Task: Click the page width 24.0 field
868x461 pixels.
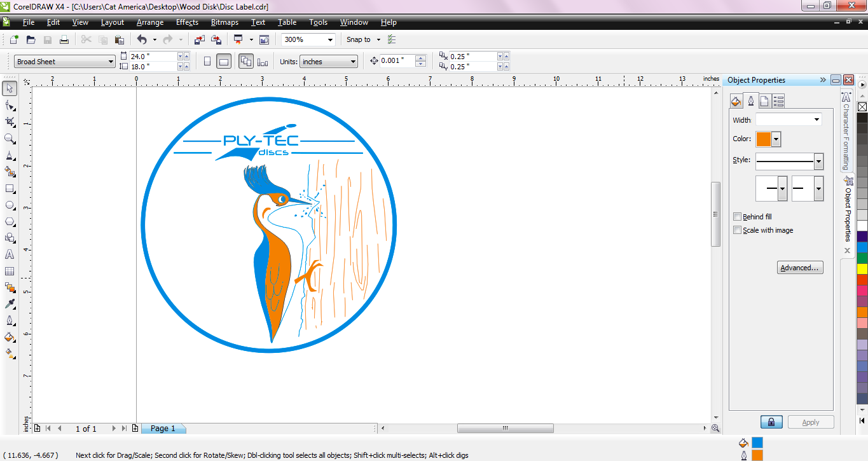Action: coord(153,56)
